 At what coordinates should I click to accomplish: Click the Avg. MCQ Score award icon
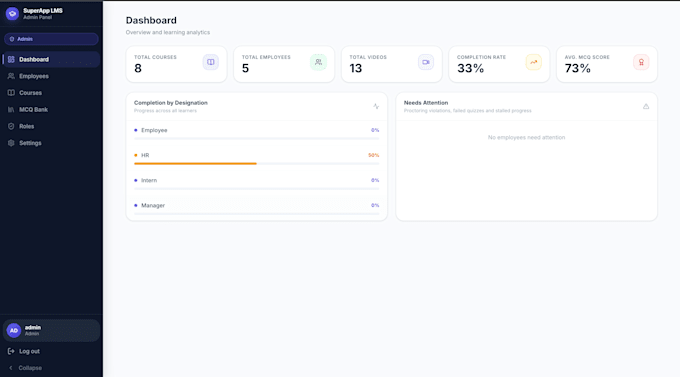click(x=641, y=62)
